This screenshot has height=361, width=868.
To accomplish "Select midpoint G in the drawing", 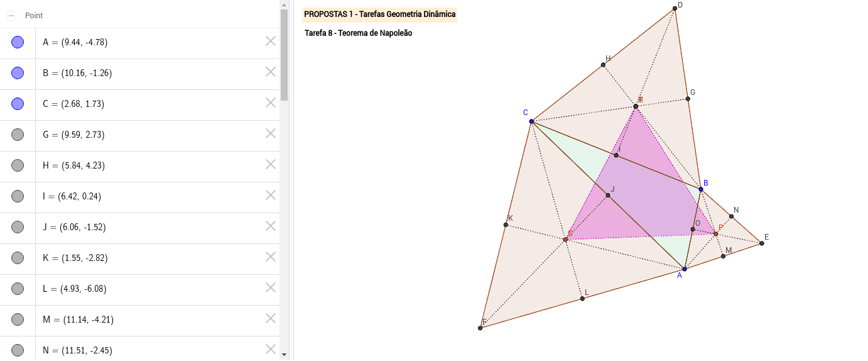I will tap(688, 98).
